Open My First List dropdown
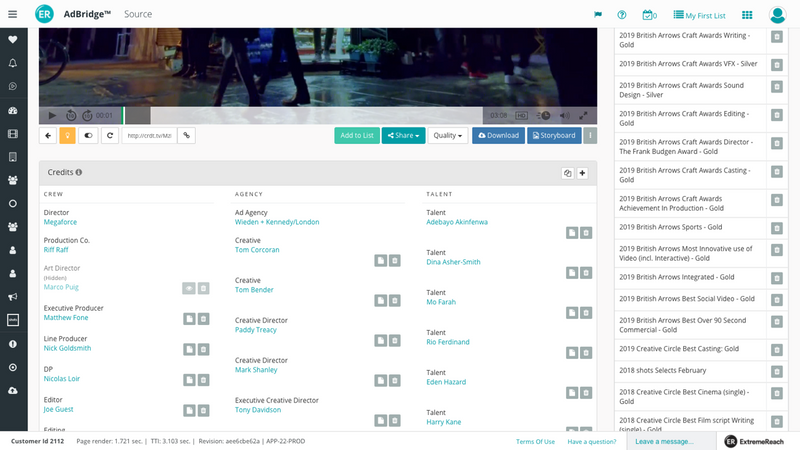This screenshot has width=800, height=450. click(699, 15)
